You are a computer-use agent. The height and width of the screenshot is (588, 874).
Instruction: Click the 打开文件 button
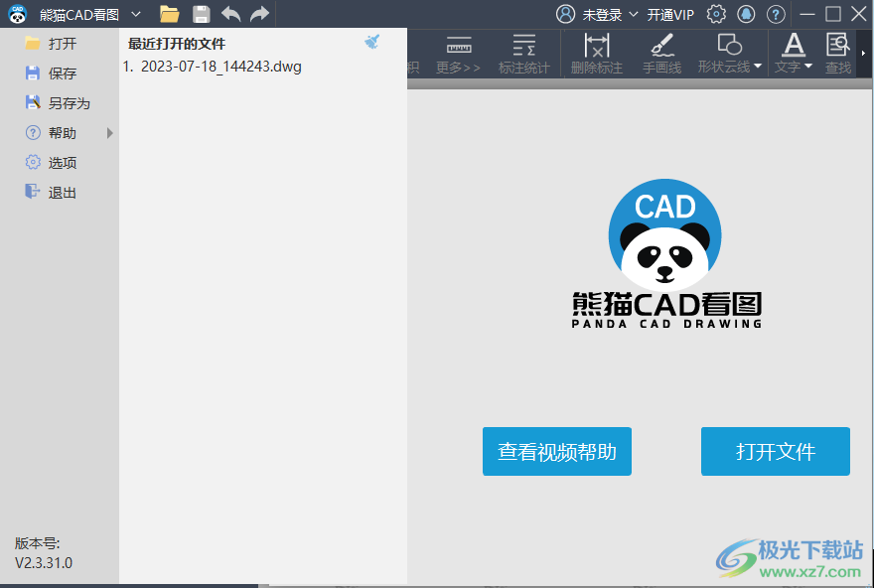[776, 452]
